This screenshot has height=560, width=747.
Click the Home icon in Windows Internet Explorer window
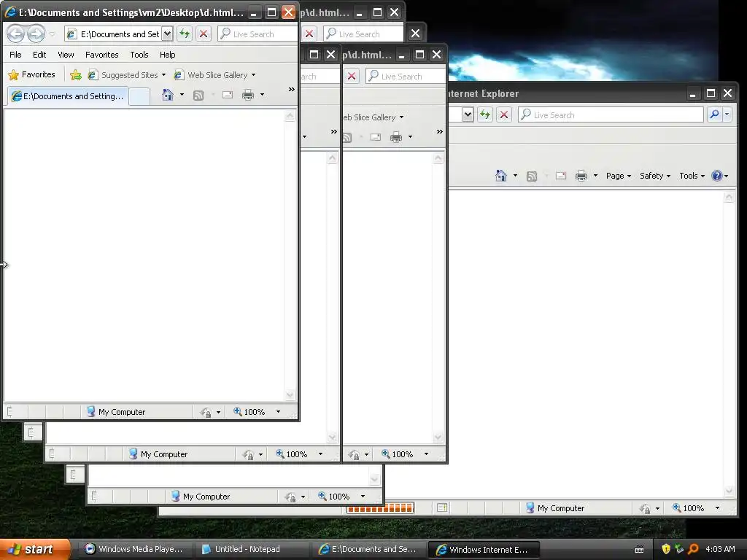tap(501, 176)
